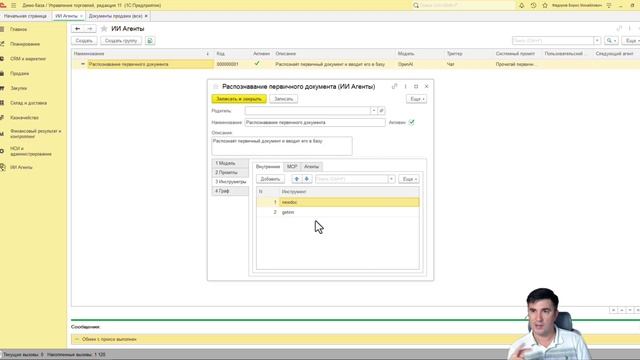
Task: Open Склад и доставка section
Action: tap(29, 103)
